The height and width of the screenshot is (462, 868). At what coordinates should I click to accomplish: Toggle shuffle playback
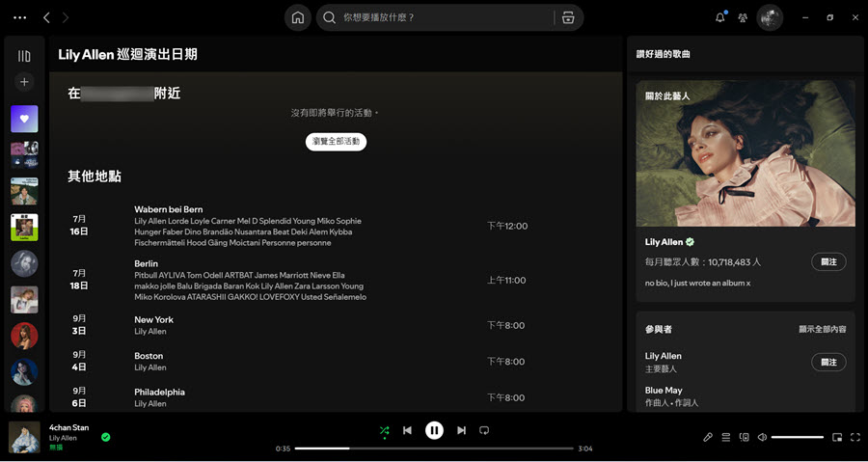384,430
